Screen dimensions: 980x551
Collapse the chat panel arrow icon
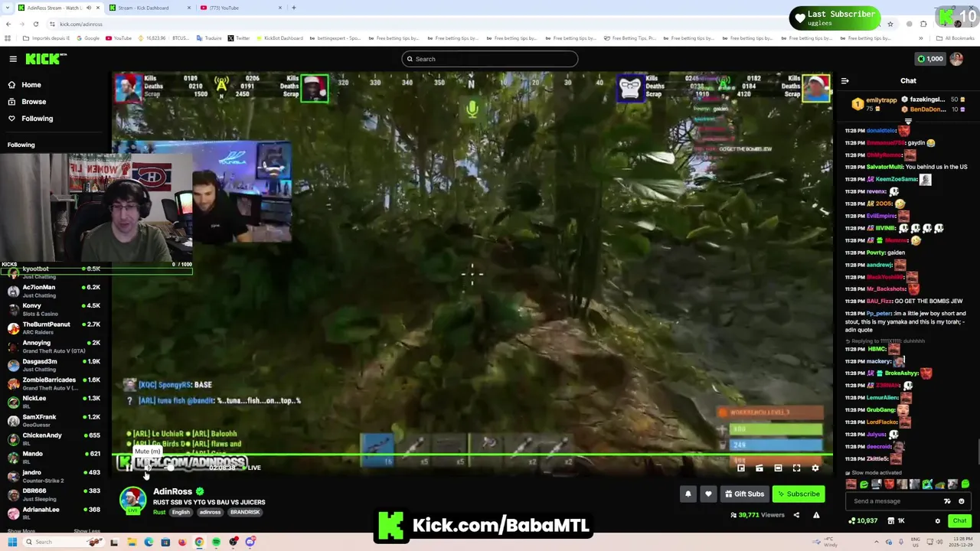pos(844,81)
